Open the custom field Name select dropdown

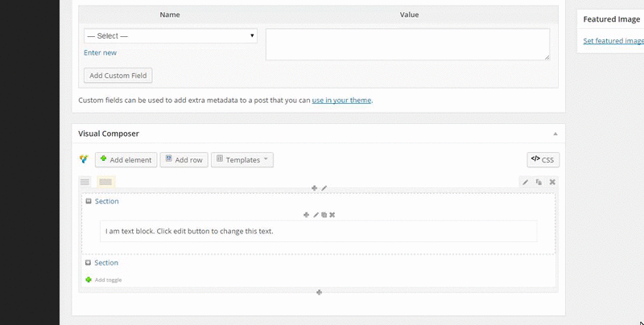(x=170, y=36)
